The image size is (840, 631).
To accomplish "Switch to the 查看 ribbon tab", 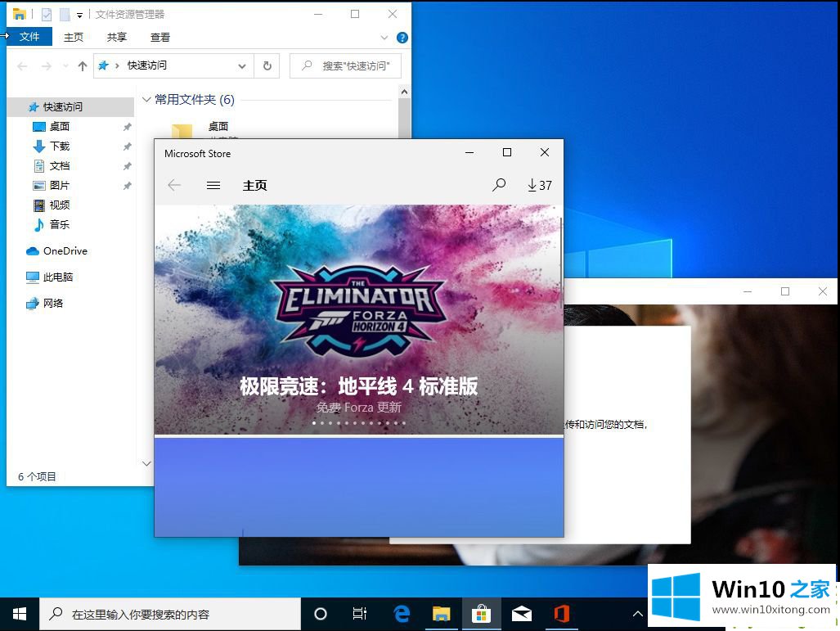I will pyautogui.click(x=159, y=37).
